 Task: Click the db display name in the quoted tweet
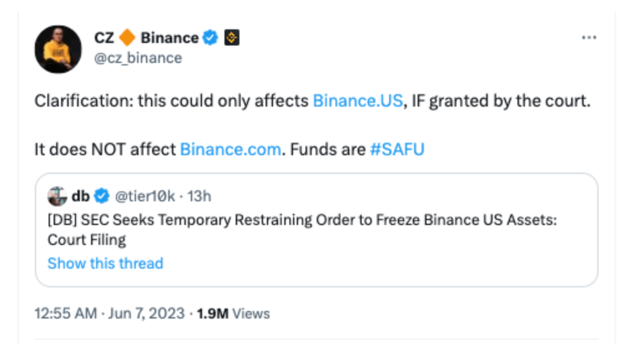click(x=80, y=196)
